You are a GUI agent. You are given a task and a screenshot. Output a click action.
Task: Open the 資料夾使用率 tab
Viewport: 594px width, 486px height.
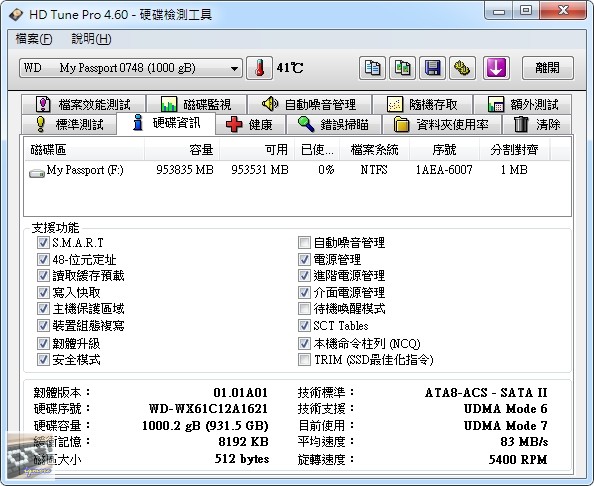pos(441,124)
